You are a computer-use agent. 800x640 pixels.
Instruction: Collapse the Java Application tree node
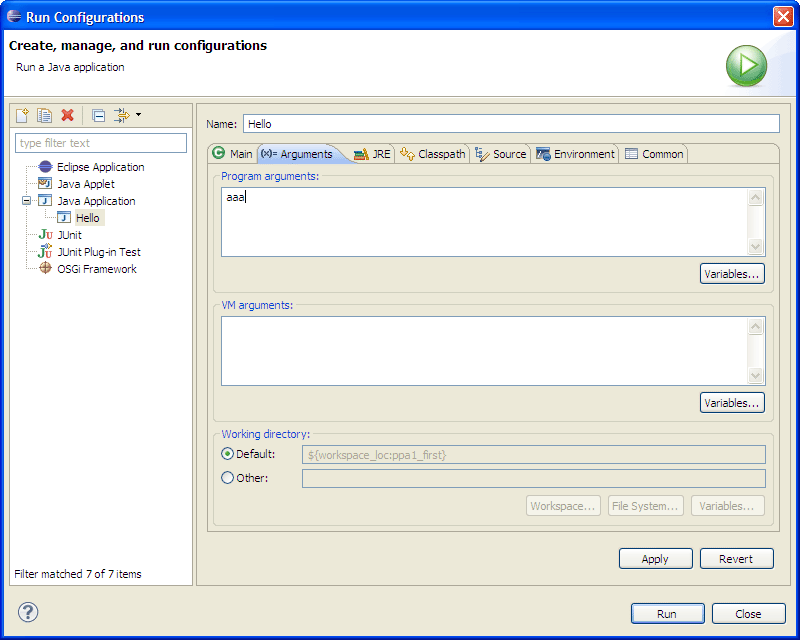click(x=26, y=201)
